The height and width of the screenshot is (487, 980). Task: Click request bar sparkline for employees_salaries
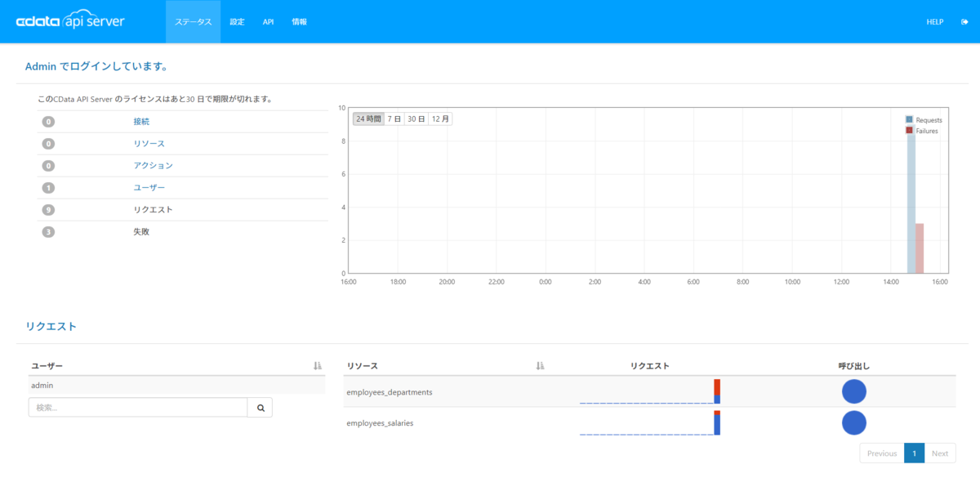(650, 422)
